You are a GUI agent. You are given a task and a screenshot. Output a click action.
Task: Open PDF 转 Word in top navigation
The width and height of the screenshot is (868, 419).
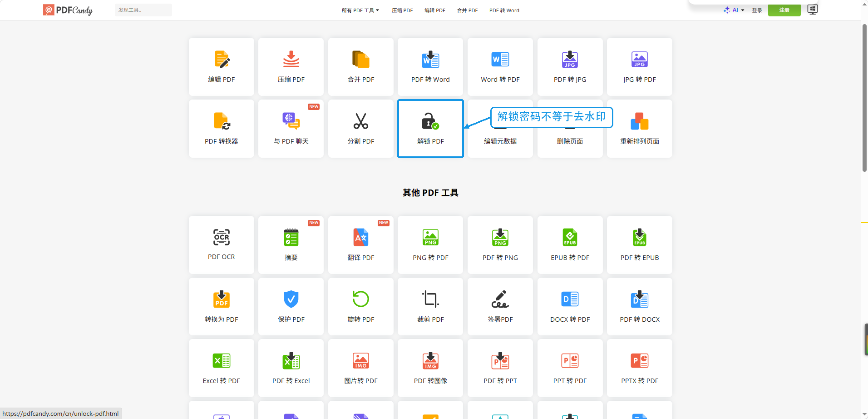tap(504, 10)
